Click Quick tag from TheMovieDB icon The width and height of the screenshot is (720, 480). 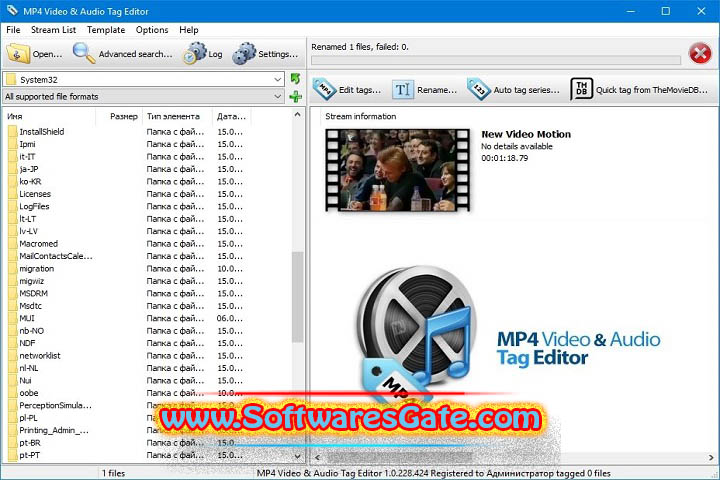(581, 89)
